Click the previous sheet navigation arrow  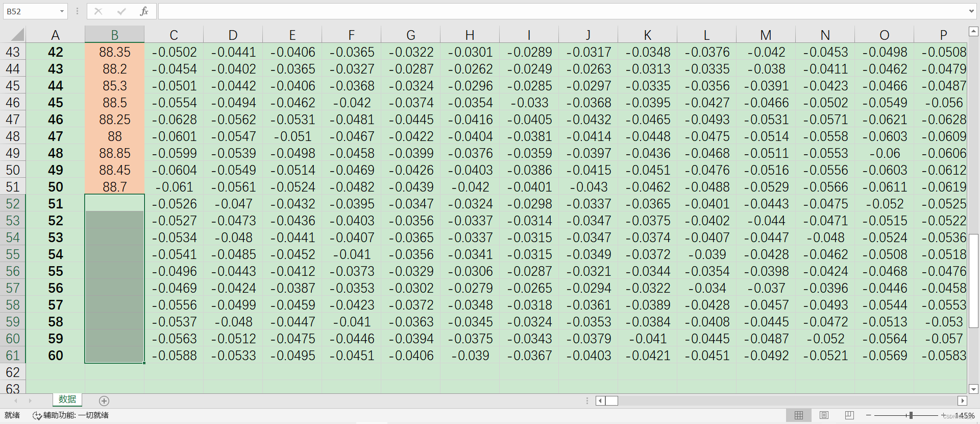click(16, 401)
